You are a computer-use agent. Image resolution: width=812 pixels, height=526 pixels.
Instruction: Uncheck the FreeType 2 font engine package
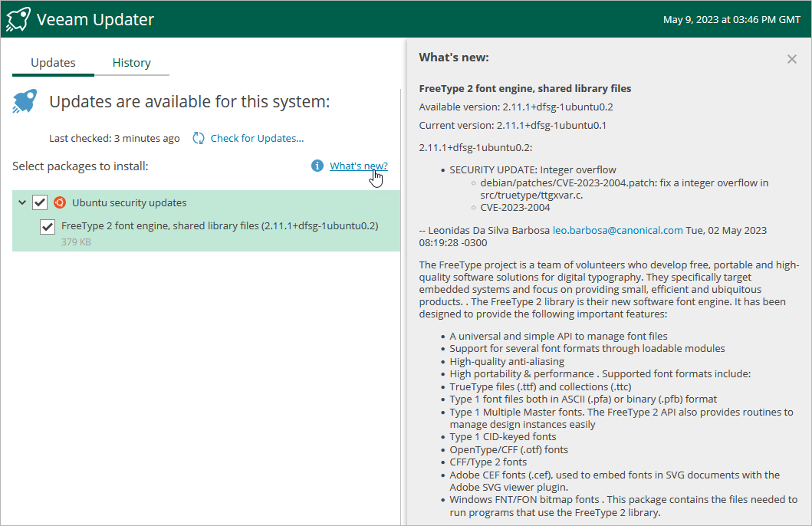coord(48,226)
